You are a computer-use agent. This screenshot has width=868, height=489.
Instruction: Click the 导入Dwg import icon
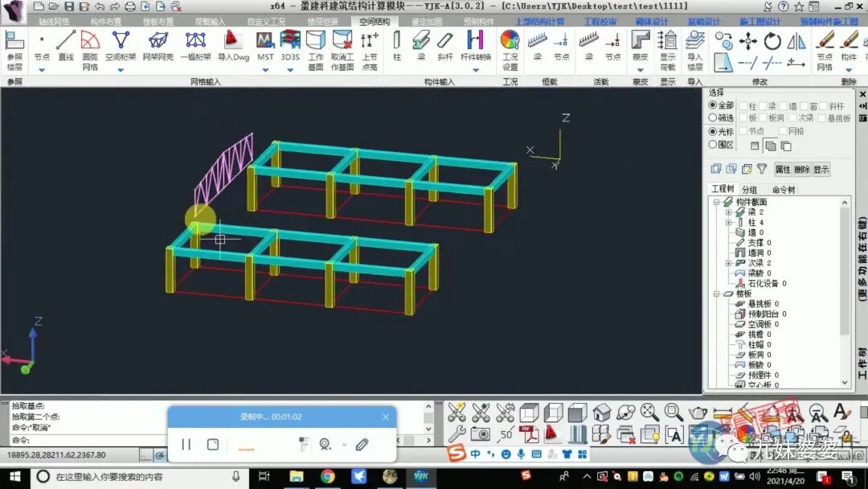pyautogui.click(x=233, y=47)
